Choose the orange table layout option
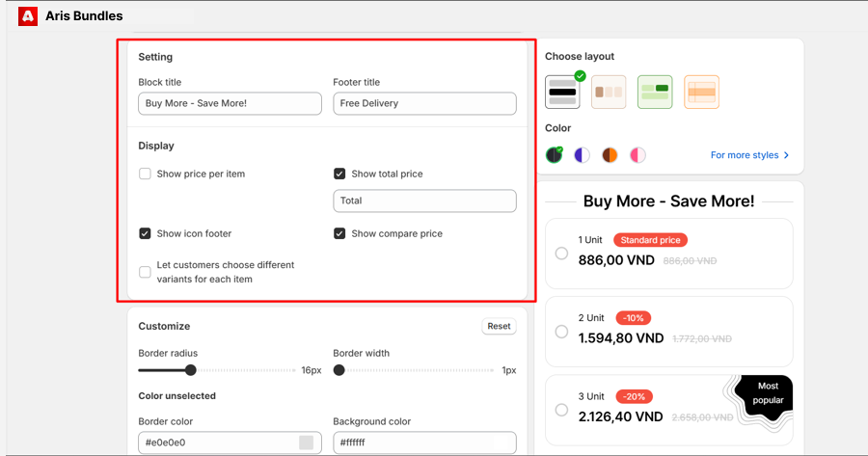Image resolution: width=868 pixels, height=456 pixels. (x=701, y=92)
